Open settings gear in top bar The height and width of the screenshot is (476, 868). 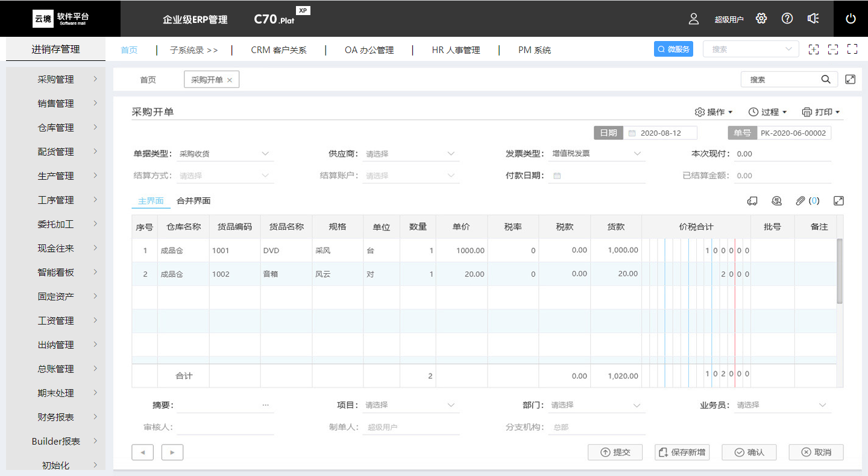coord(761,19)
